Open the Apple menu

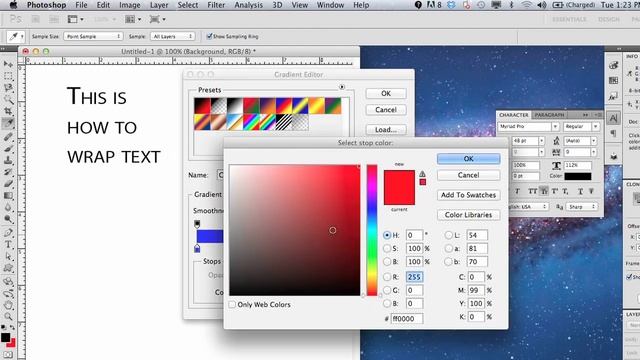[13, 5]
